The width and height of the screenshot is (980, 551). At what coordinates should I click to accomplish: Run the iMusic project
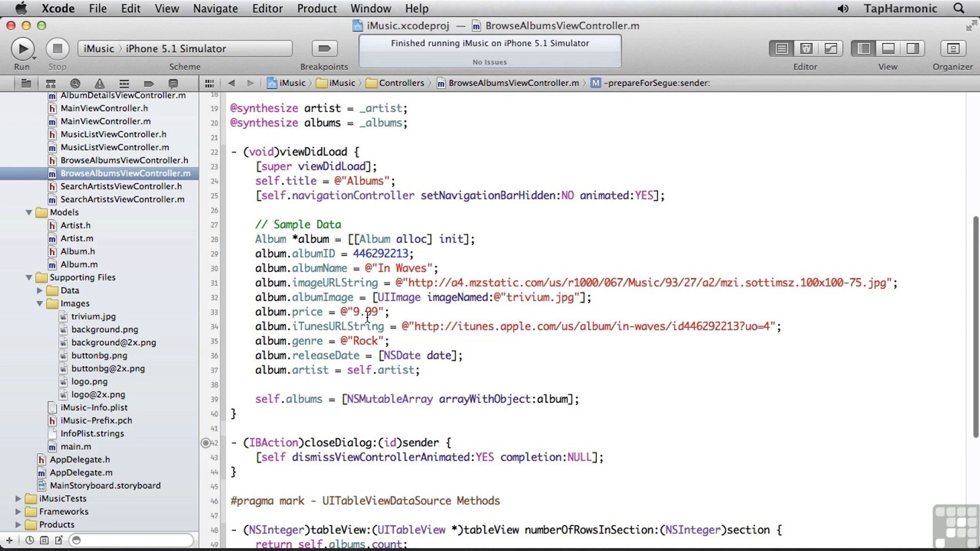tap(22, 48)
